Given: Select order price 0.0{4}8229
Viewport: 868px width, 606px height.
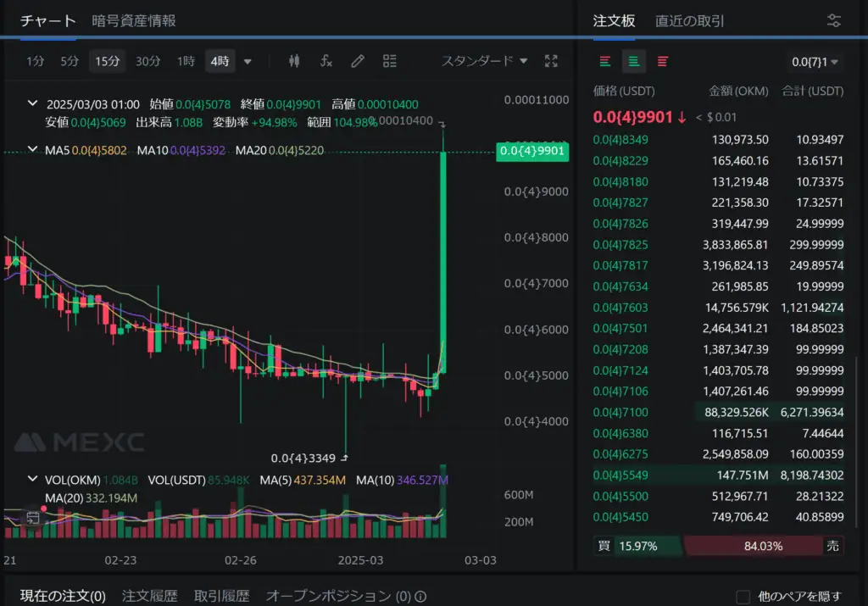Looking at the screenshot, I should click(x=620, y=160).
